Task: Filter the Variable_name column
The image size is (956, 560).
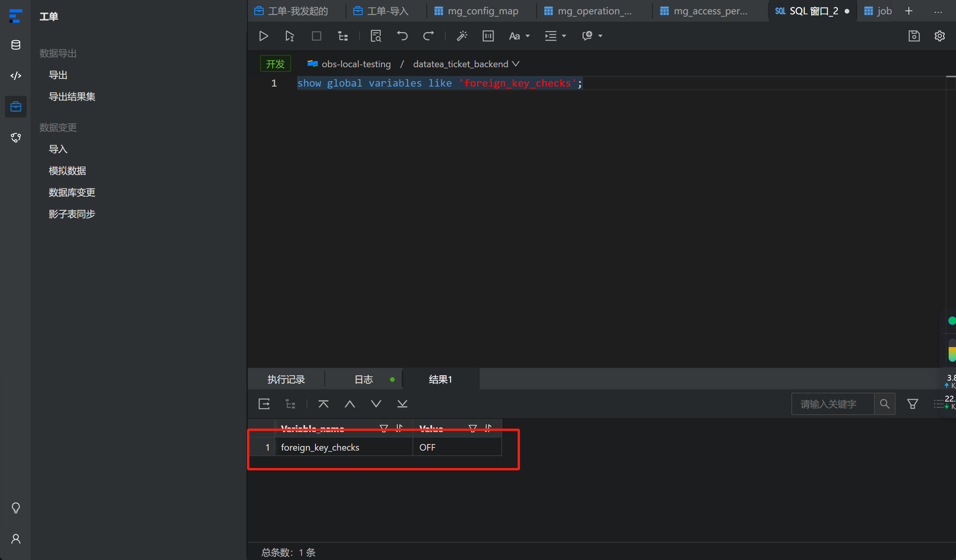Action: (383, 428)
